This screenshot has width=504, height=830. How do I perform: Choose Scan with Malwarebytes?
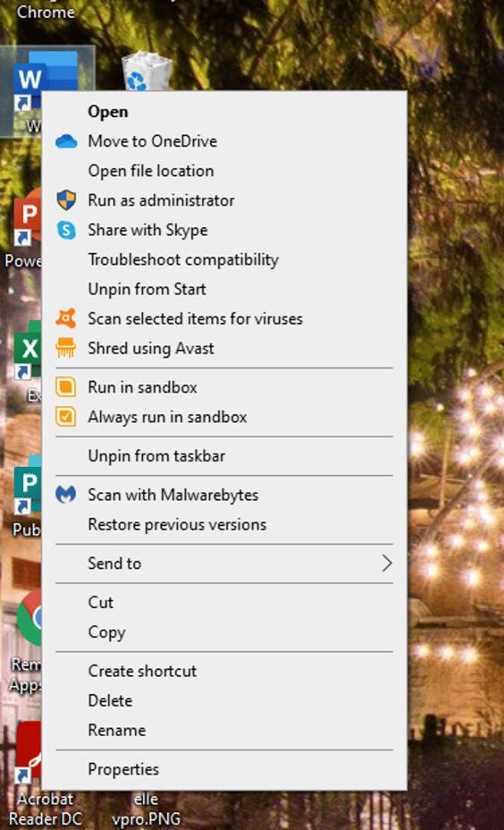(x=224, y=495)
